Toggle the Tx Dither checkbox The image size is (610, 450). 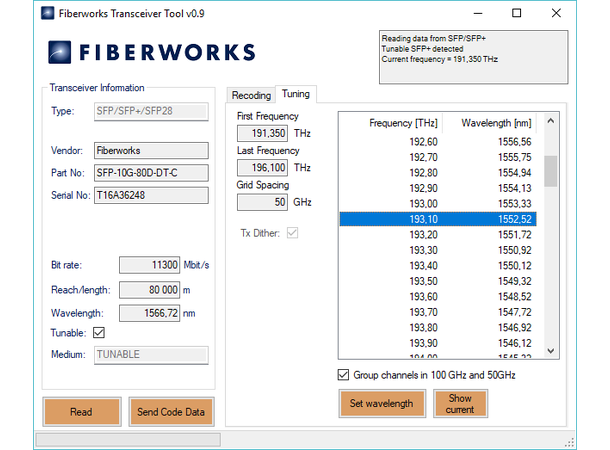[292, 233]
